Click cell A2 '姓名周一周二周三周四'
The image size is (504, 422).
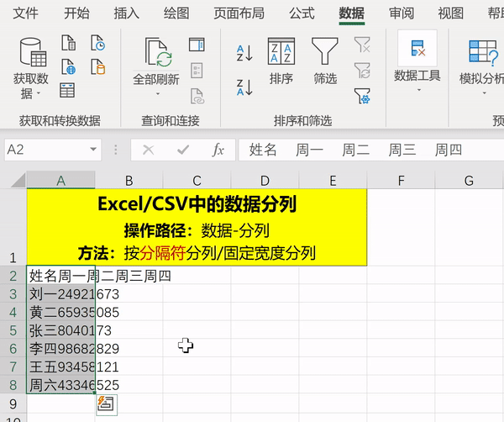click(60, 276)
